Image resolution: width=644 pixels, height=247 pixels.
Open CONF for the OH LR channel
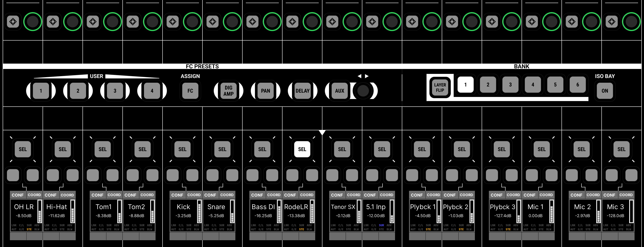[x=18, y=195]
